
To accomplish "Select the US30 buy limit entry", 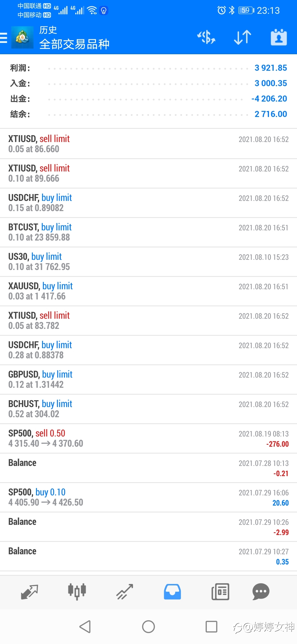I will click(148, 262).
